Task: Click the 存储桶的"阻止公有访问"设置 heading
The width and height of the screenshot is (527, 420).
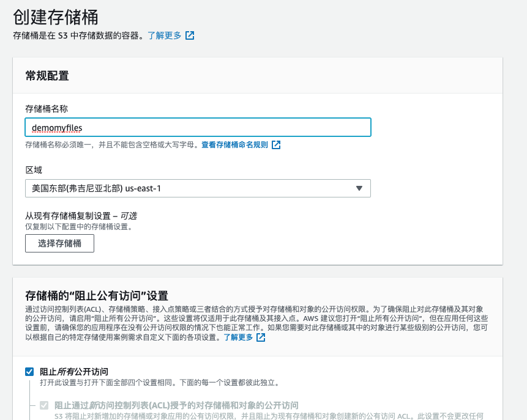Action: point(97,296)
